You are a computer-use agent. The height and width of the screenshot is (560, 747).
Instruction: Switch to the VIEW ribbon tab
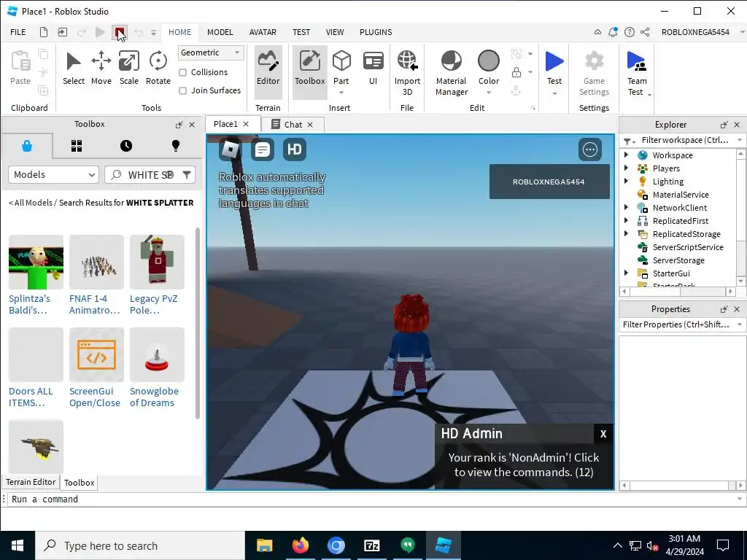click(x=335, y=32)
